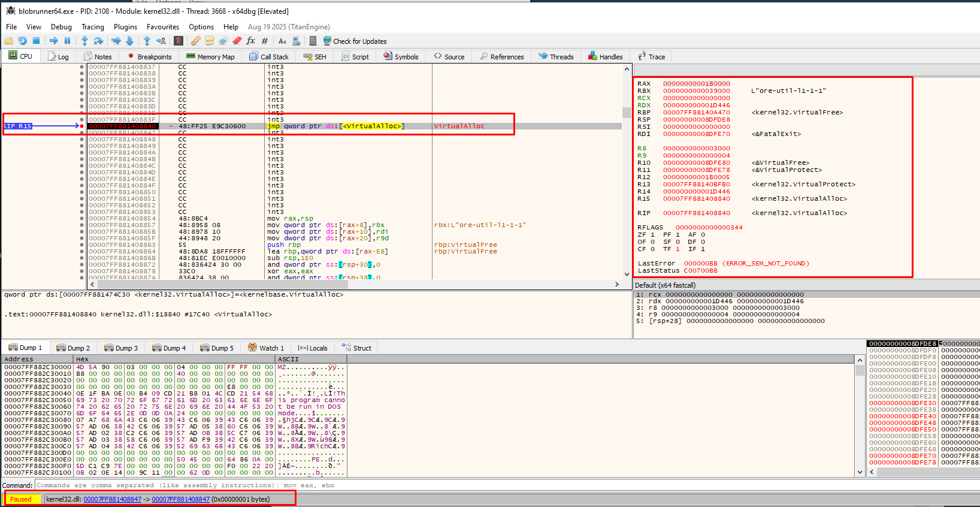Click the command input field
980x507 pixels.
click(507, 485)
